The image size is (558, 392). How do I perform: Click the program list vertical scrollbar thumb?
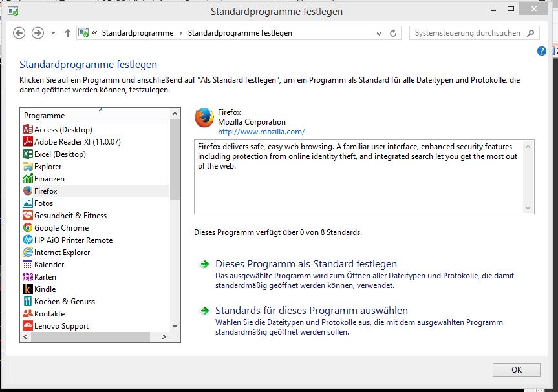[x=175, y=160]
